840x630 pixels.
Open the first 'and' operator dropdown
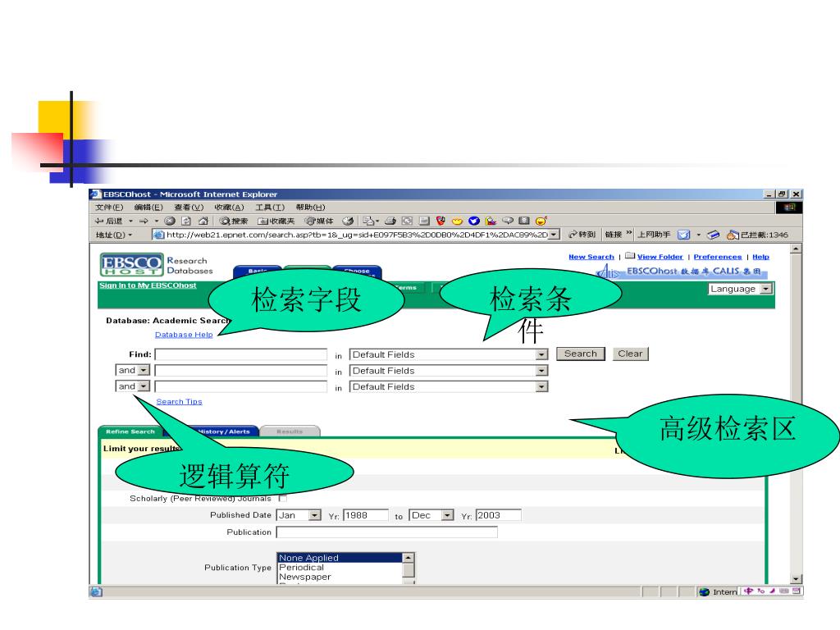[x=132, y=370]
